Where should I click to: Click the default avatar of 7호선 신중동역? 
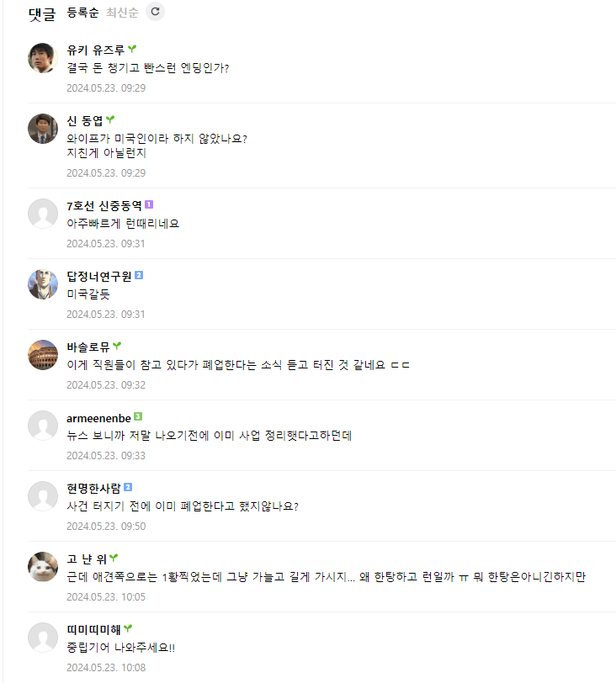[x=42, y=213]
